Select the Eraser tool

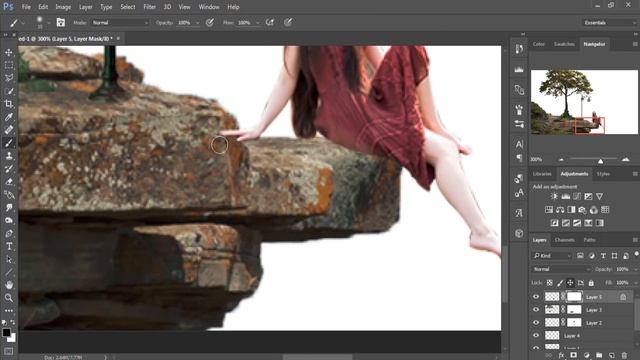coord(9,182)
